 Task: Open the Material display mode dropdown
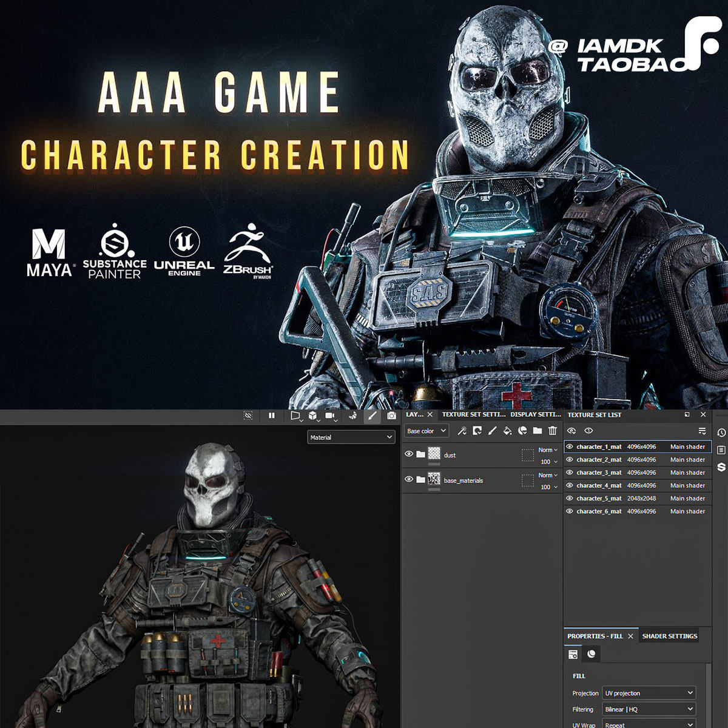[351, 437]
